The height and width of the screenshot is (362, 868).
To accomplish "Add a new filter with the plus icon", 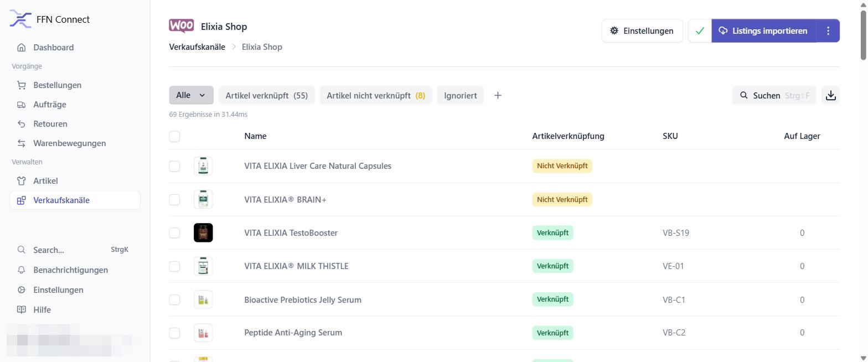I will click(498, 95).
